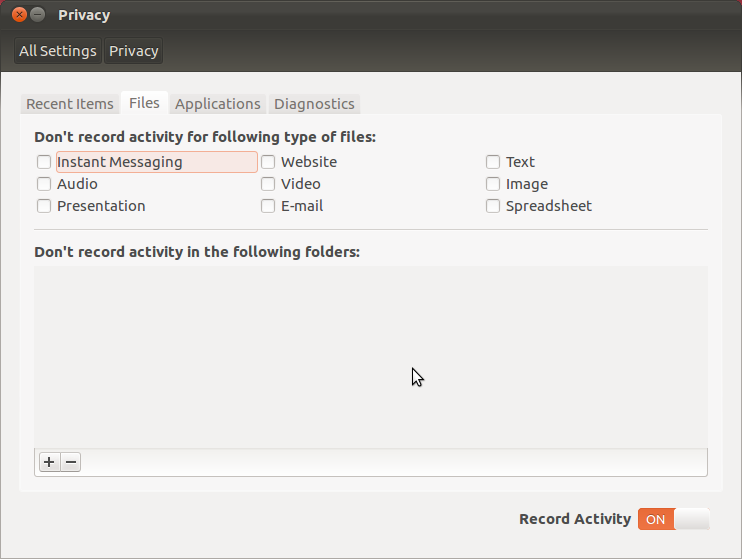Viewport: 742px width, 559px height.
Task: Click the minus icon to remove folder
Action: (71, 462)
